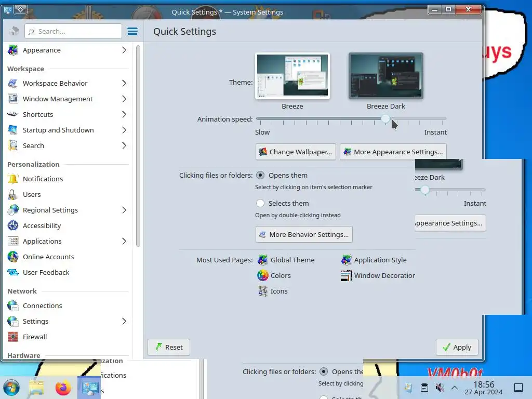Open the Online Accounts entry
This screenshot has height=399, width=532.
[68, 257]
